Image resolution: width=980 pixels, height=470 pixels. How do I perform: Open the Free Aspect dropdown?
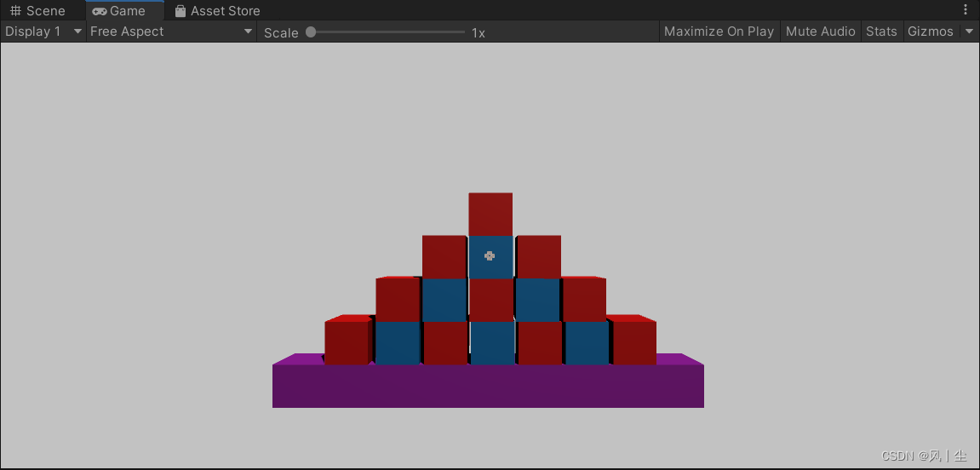(171, 32)
